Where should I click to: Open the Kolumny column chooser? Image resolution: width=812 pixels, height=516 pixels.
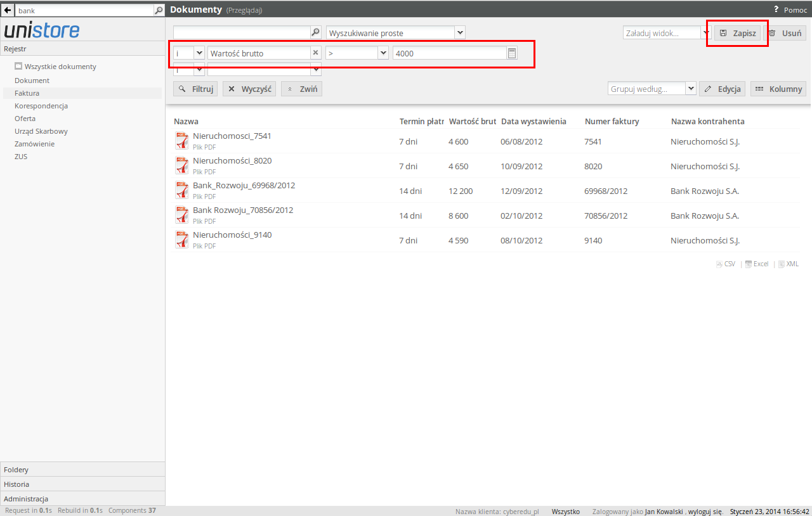pyautogui.click(x=778, y=89)
